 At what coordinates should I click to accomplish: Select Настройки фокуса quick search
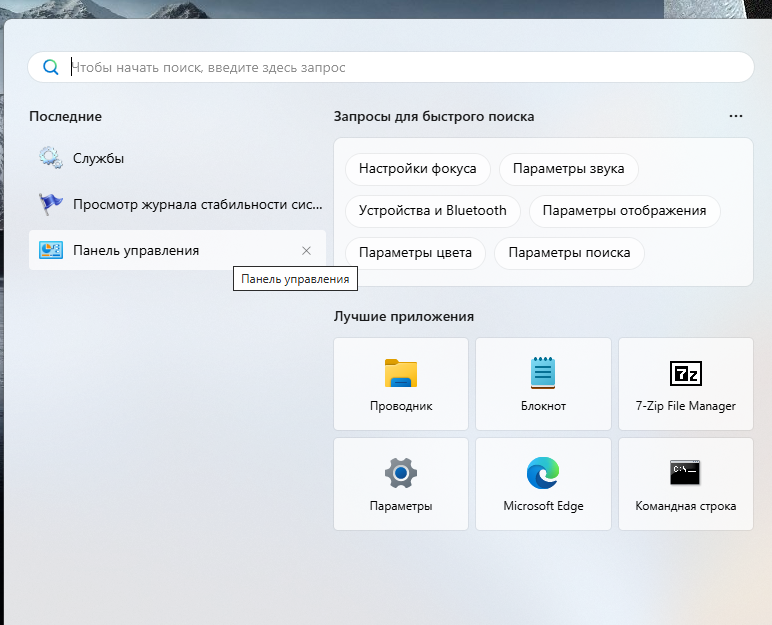pos(418,169)
